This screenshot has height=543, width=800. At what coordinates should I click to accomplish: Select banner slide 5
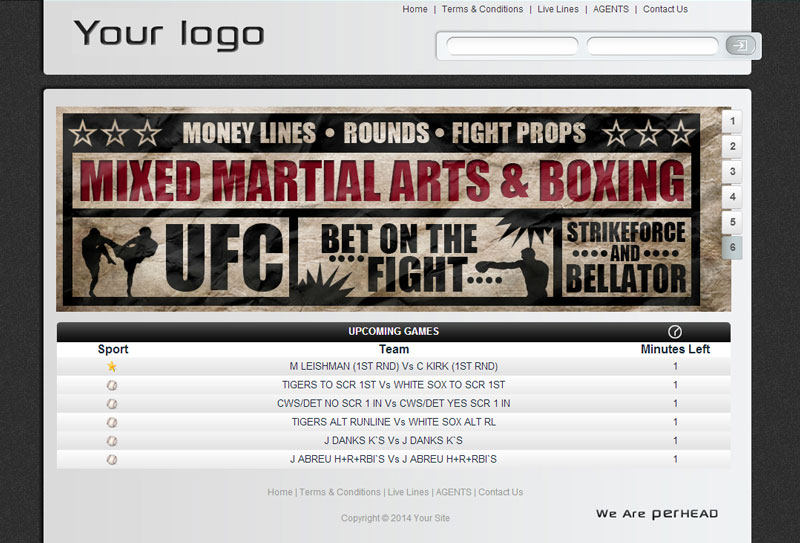pos(732,222)
